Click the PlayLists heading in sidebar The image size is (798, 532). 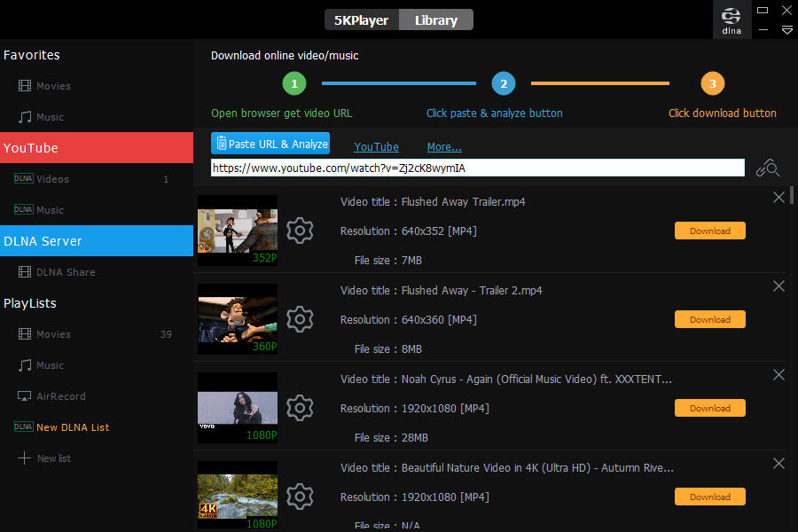30,303
